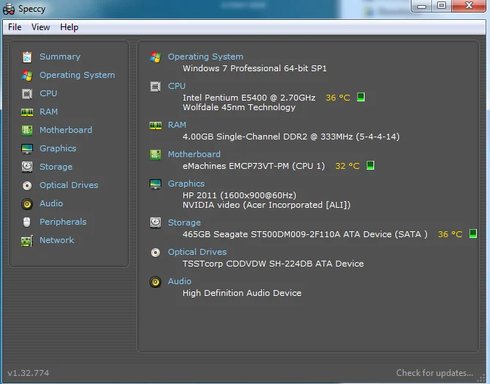Click the CPU chip icon in summary panel

click(x=155, y=86)
